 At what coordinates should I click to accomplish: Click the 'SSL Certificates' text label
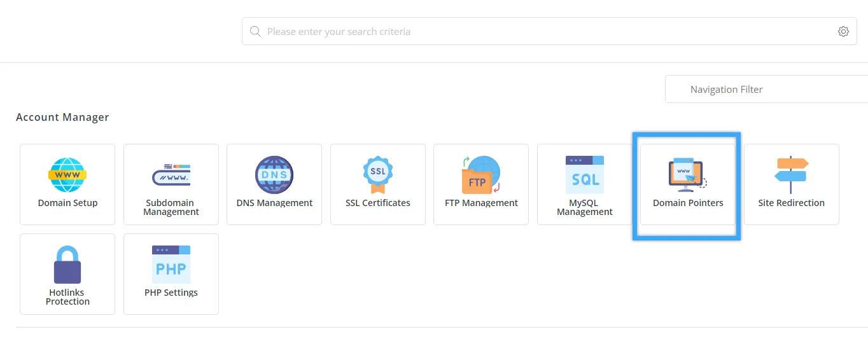(x=377, y=203)
